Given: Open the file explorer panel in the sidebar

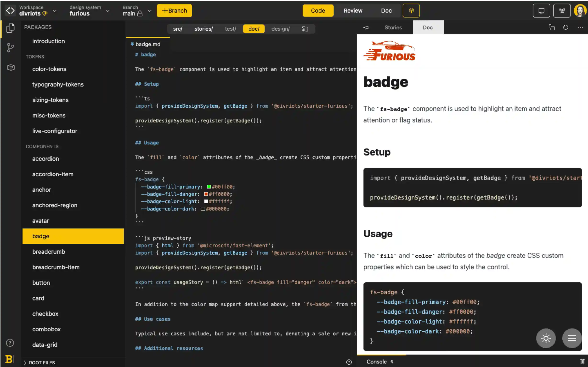Looking at the screenshot, I should (x=10, y=28).
